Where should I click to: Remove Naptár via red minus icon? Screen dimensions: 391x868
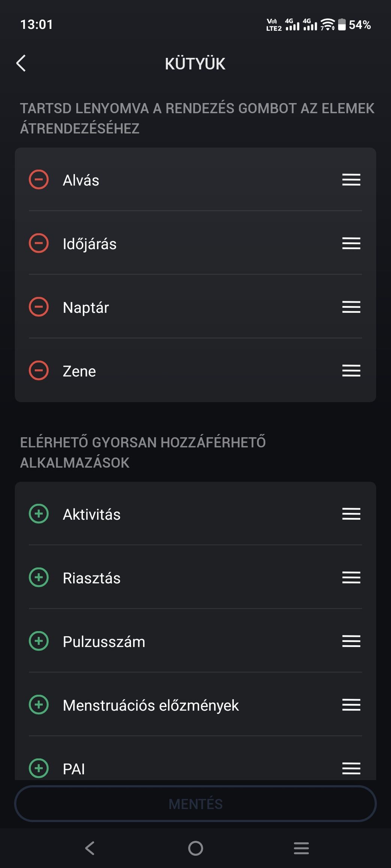(39, 307)
